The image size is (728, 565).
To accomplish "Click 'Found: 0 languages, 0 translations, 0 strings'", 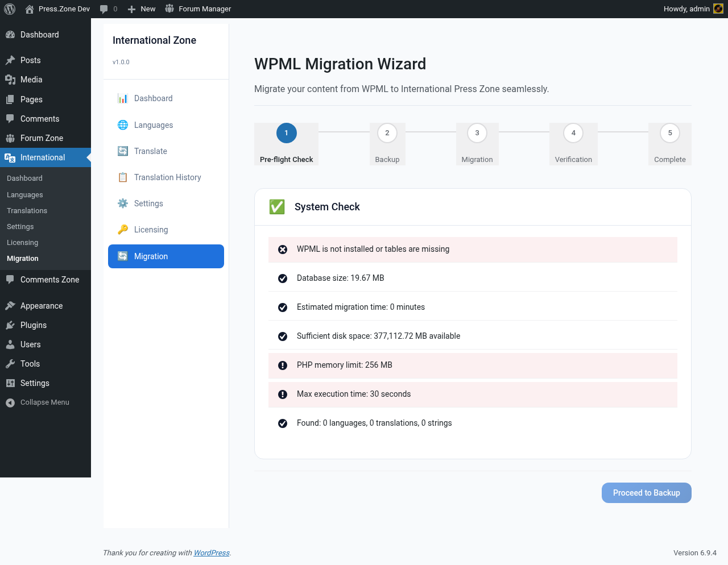I will point(374,423).
